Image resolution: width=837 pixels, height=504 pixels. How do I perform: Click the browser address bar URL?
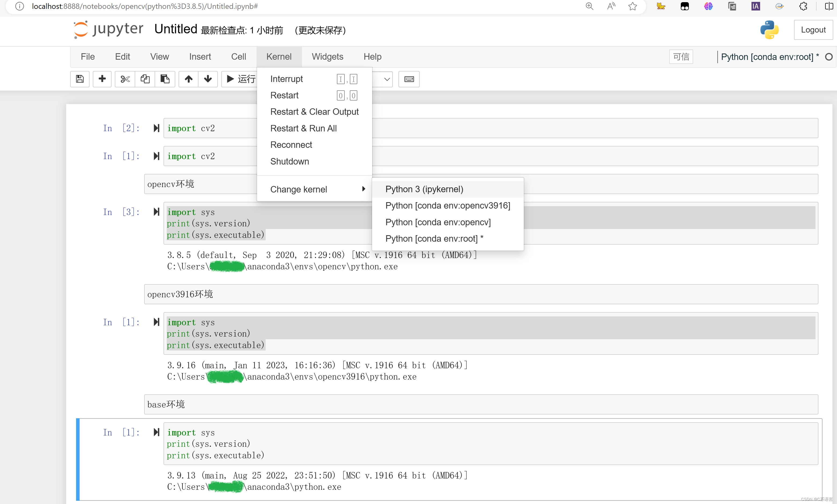tap(145, 6)
